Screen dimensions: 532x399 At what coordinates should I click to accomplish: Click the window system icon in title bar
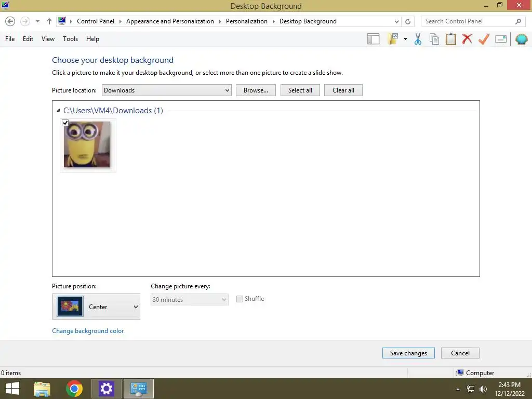pos(5,5)
